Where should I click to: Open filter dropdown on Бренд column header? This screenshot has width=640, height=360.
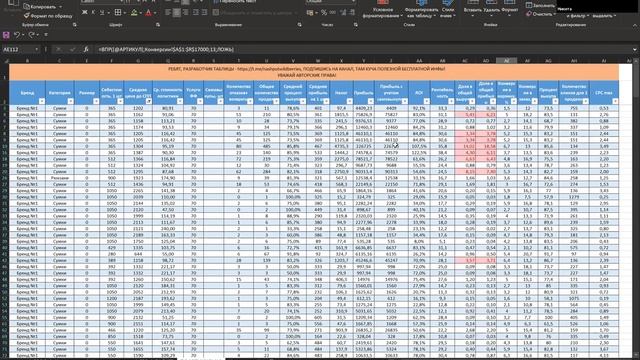pyautogui.click(x=42, y=101)
